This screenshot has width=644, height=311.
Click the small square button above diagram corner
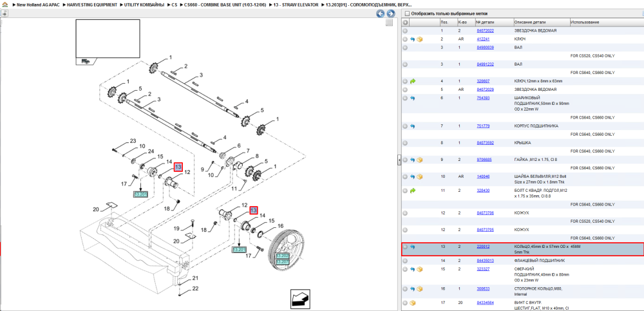click(389, 23)
